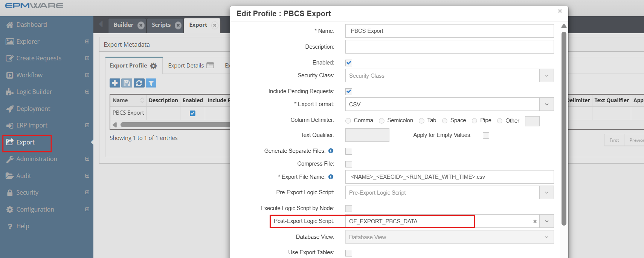644x258 pixels.
Task: Enable Generate Separate Files checkbox
Action: pos(349,151)
